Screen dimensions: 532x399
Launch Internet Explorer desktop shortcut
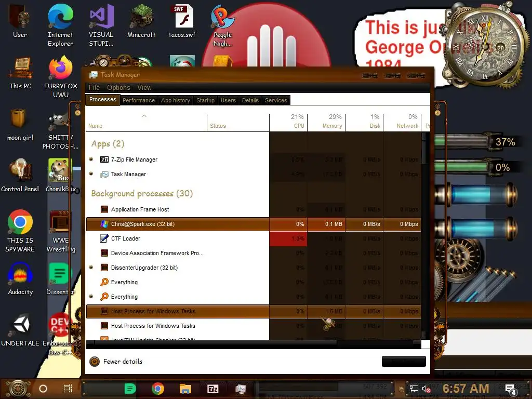click(60, 24)
